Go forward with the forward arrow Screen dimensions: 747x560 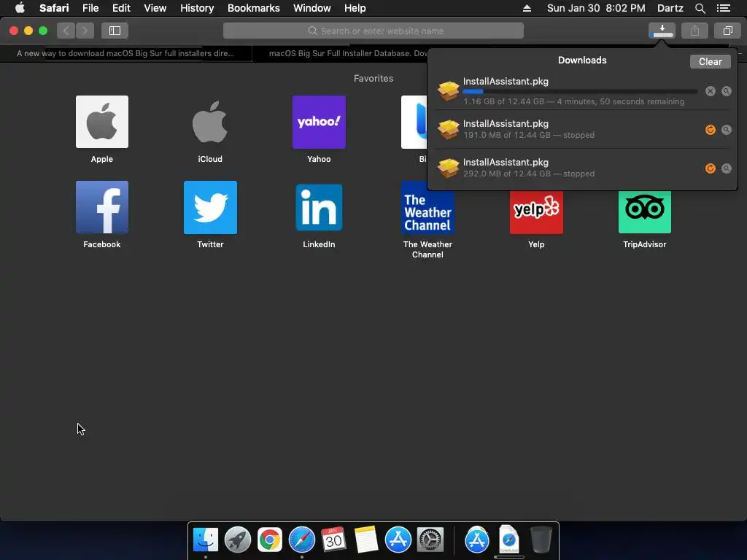pos(85,31)
